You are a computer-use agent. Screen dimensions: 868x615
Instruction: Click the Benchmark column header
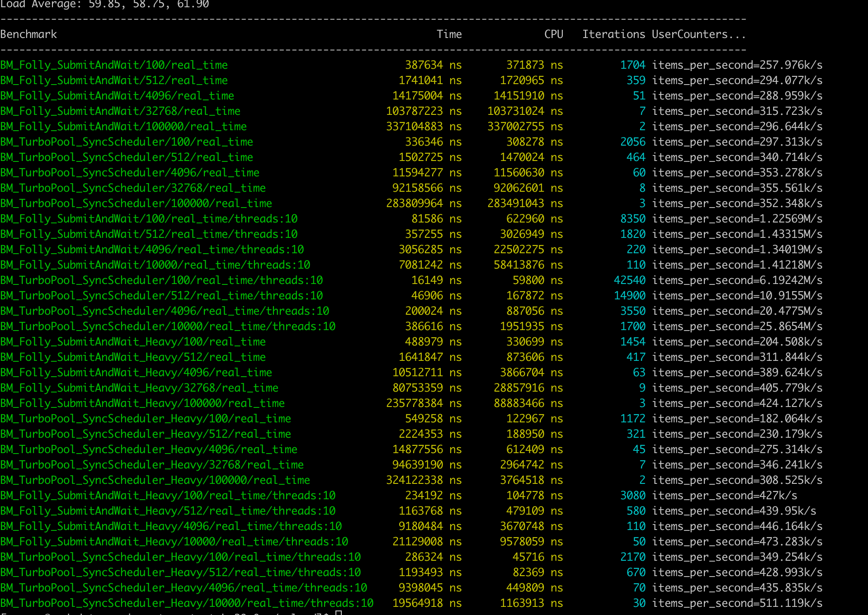pos(28,34)
